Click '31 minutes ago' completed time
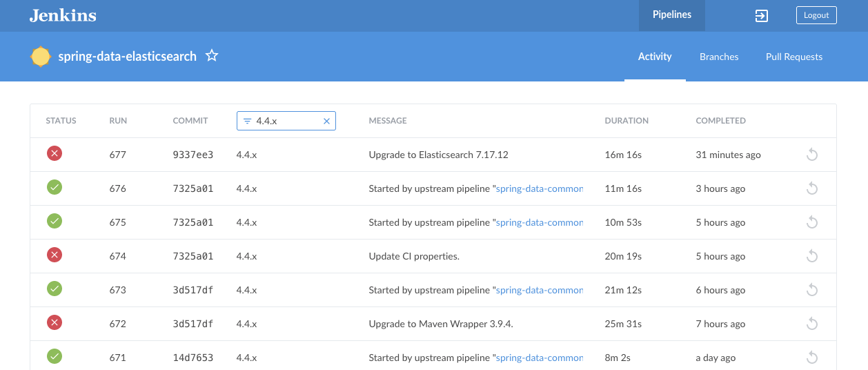868x370 pixels. coord(728,155)
